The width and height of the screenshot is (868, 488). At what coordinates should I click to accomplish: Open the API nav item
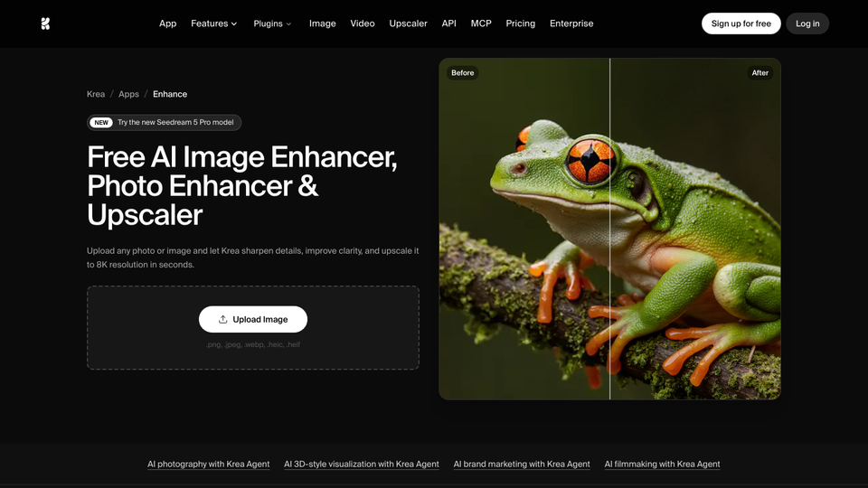coord(449,23)
